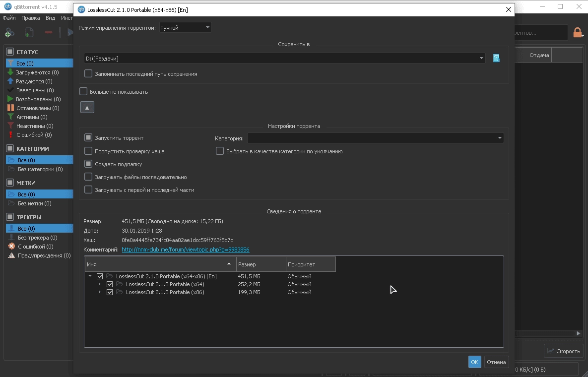Enable Пропустить проверку хеша
588x377 pixels.
[x=88, y=151]
